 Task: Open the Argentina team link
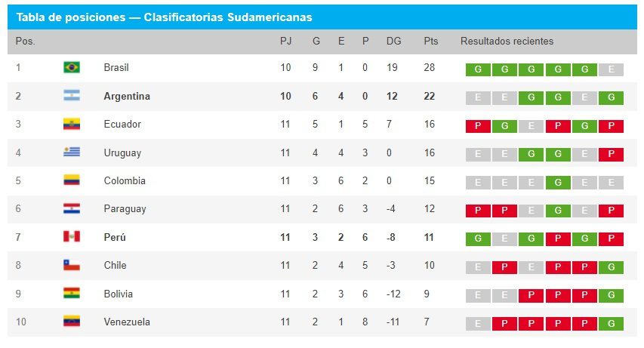point(127,97)
